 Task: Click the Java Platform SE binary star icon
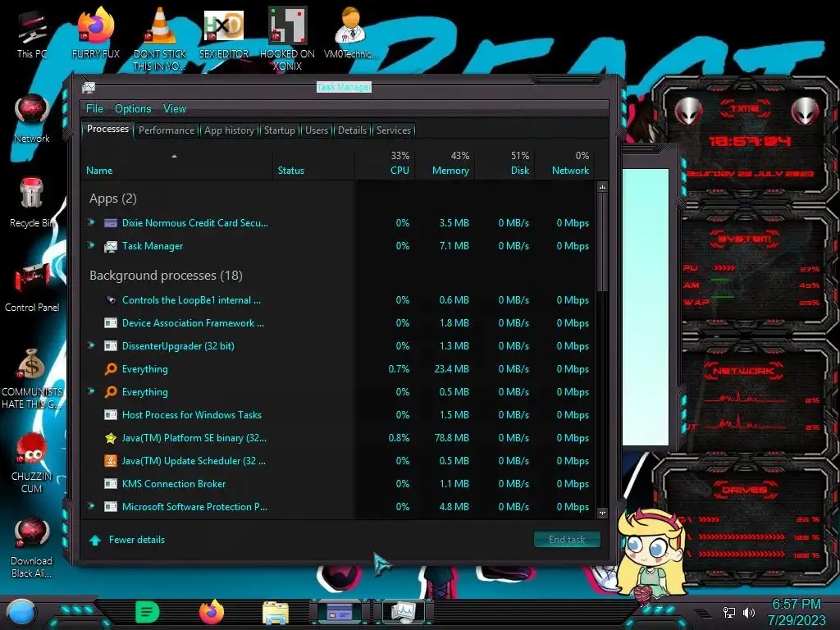111,438
